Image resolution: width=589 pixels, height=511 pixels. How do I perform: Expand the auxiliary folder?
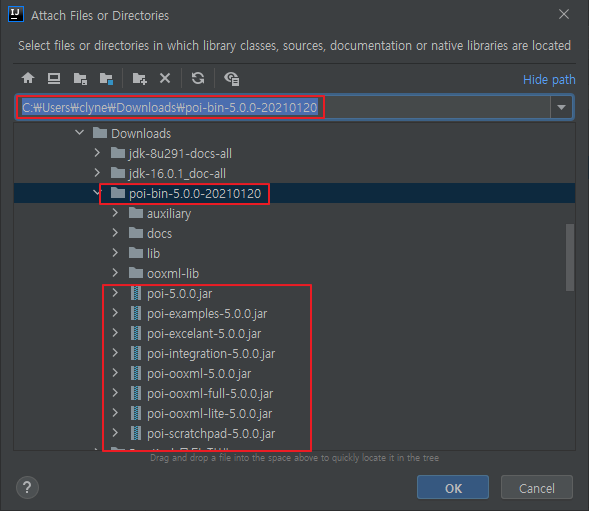115,213
